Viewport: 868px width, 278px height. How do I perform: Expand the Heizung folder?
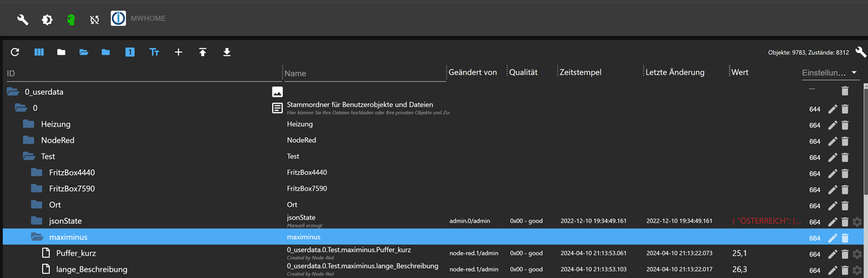pyautogui.click(x=29, y=124)
